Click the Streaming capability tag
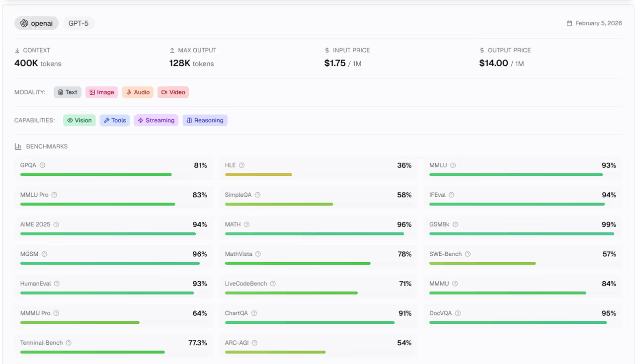Image resolution: width=636 pixels, height=364 pixels. click(156, 121)
